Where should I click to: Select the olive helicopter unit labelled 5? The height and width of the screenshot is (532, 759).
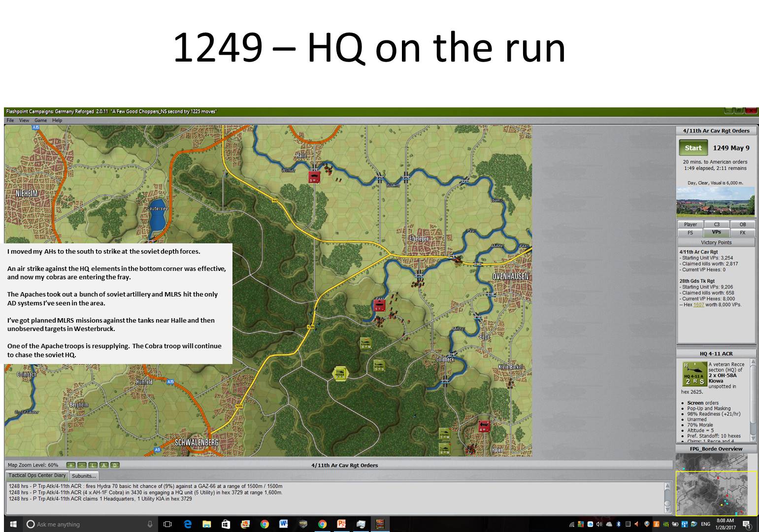pyautogui.click(x=379, y=366)
